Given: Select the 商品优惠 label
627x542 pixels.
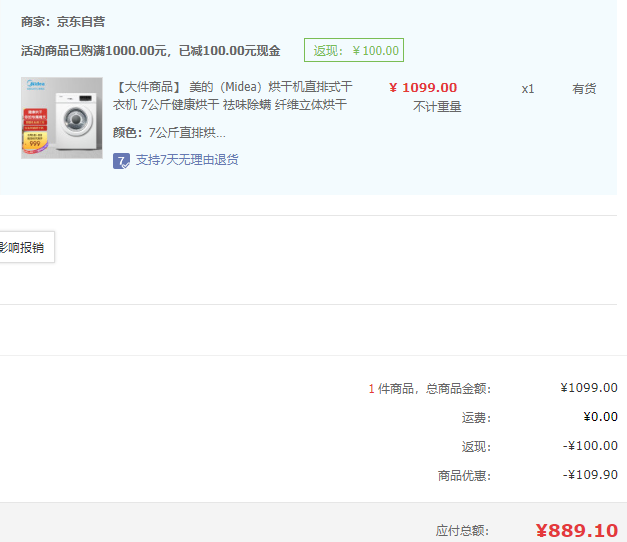Looking at the screenshot, I should (464, 476).
